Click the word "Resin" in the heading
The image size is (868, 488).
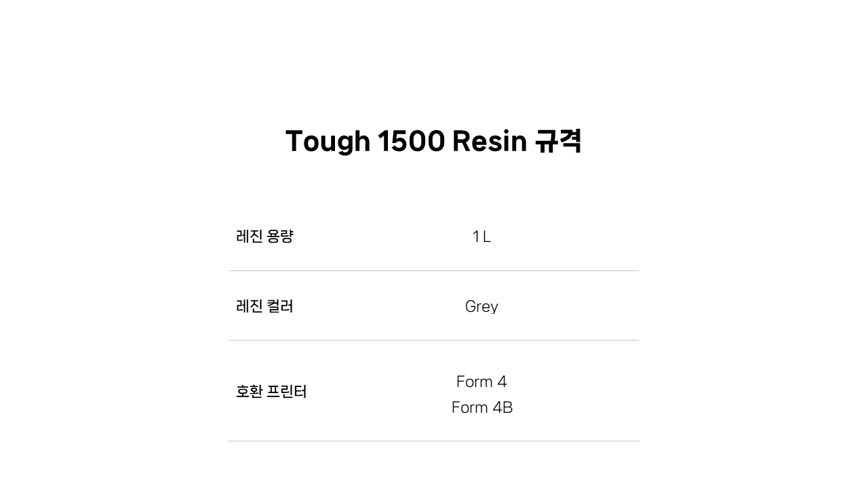click(x=489, y=141)
